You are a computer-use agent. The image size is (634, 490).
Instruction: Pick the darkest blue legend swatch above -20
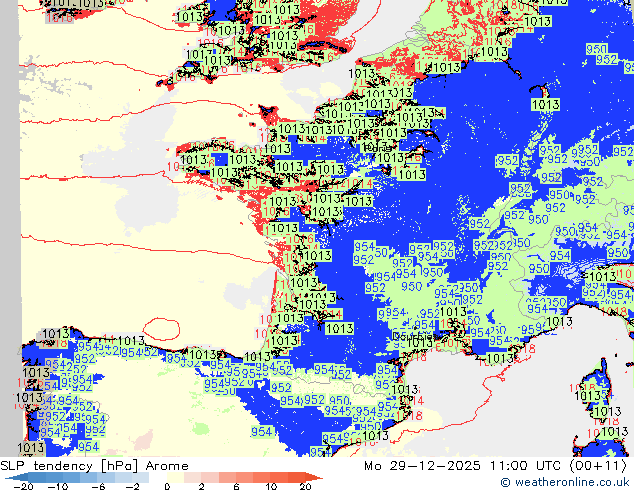pyautogui.click(x=20, y=478)
